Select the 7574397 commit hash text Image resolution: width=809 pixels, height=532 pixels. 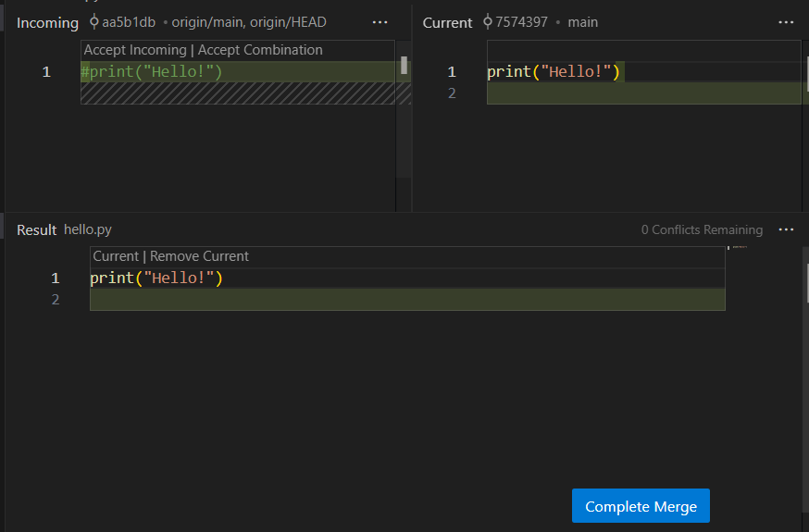tap(522, 22)
